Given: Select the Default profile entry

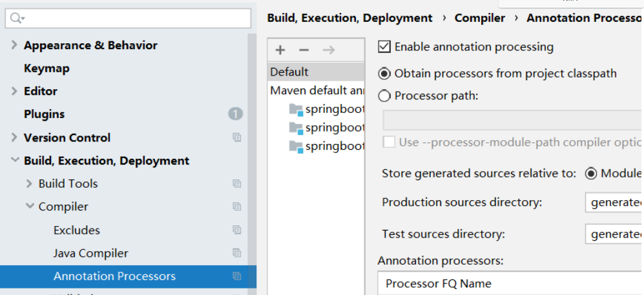Looking at the screenshot, I should pos(289,72).
